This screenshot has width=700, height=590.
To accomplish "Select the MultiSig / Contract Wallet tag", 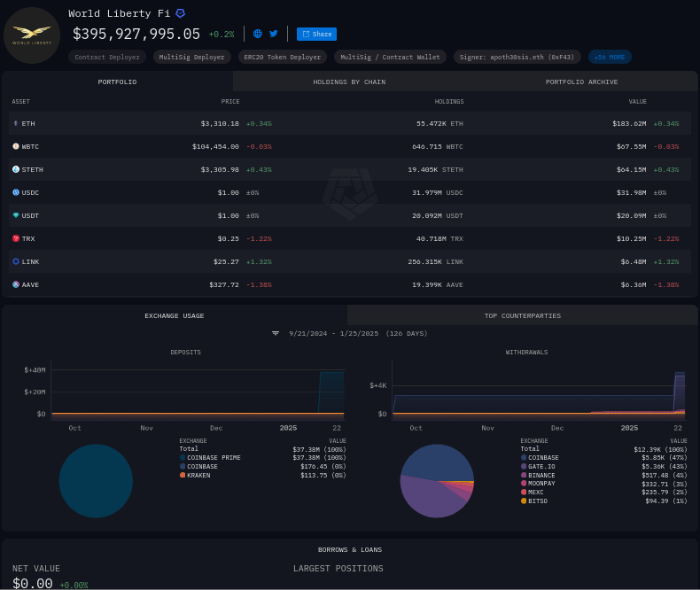I will click(390, 57).
